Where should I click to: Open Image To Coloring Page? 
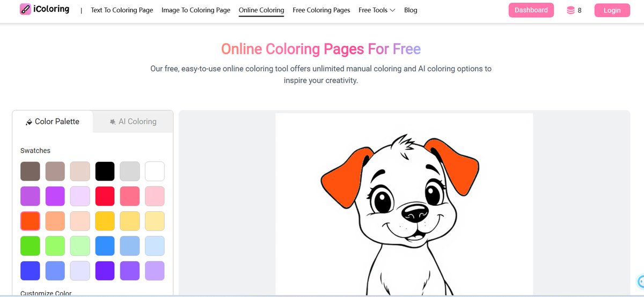point(196,10)
